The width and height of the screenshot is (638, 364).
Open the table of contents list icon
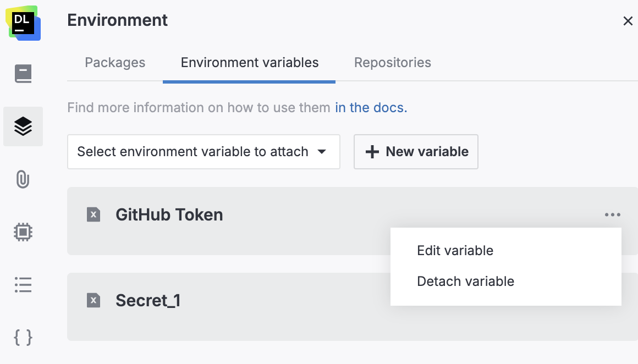[x=23, y=285]
